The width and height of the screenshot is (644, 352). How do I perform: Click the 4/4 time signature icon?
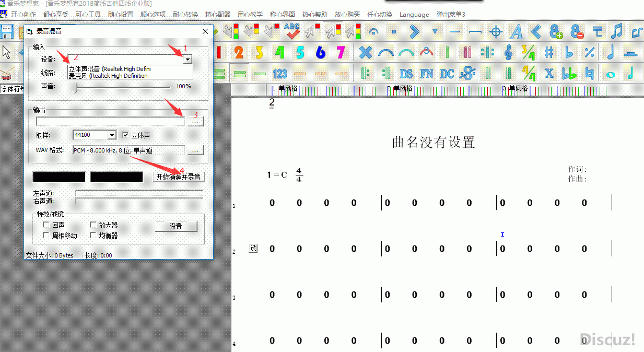coord(529,73)
